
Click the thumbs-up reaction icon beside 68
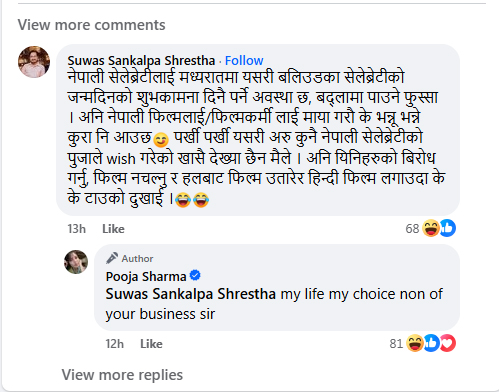(x=448, y=228)
